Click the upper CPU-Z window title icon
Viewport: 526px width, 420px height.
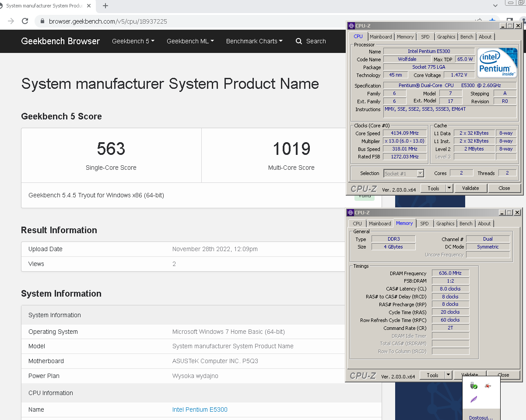[x=351, y=26]
